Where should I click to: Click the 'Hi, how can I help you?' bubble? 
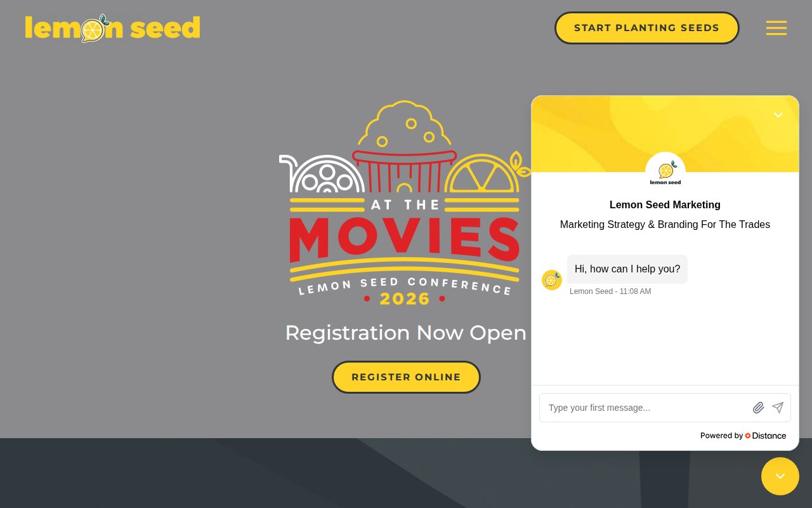tap(627, 269)
